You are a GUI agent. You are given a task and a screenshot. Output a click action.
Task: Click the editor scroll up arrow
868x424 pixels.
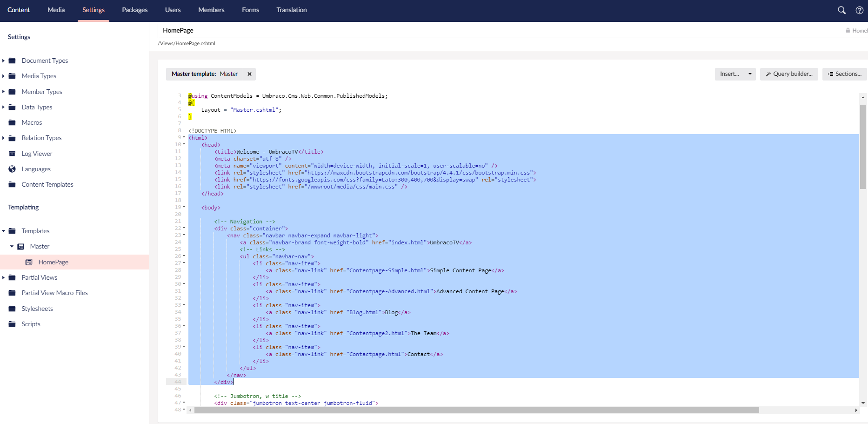tap(863, 97)
